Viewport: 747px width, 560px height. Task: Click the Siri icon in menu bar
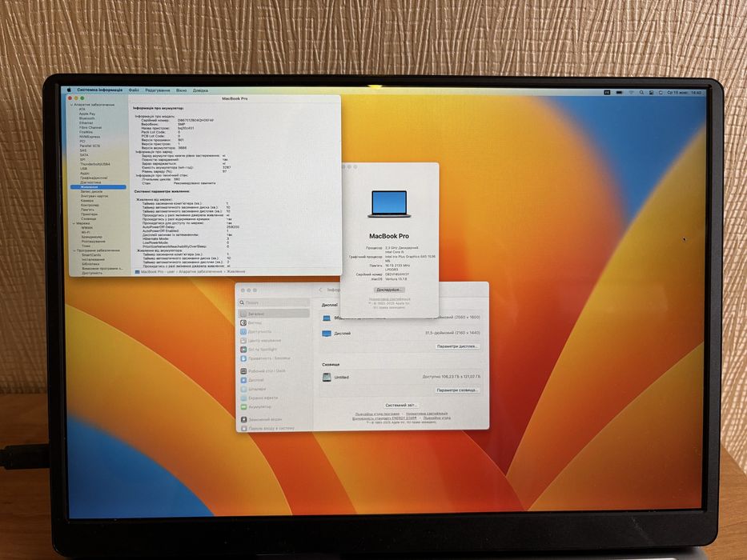pos(661,92)
